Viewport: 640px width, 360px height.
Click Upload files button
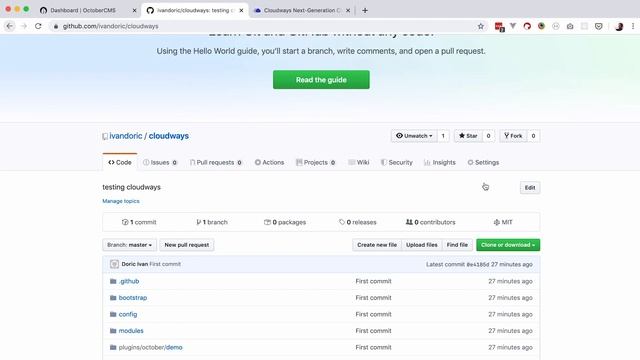422,245
